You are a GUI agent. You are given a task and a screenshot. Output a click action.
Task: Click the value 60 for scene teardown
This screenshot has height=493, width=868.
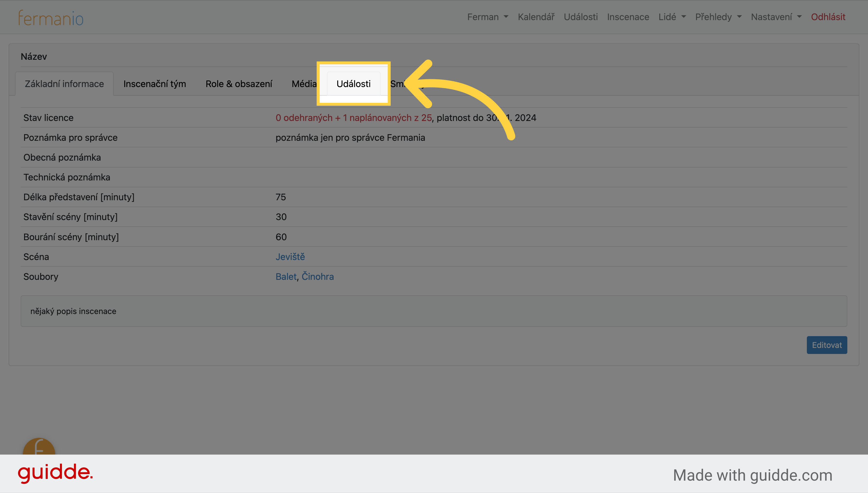281,237
